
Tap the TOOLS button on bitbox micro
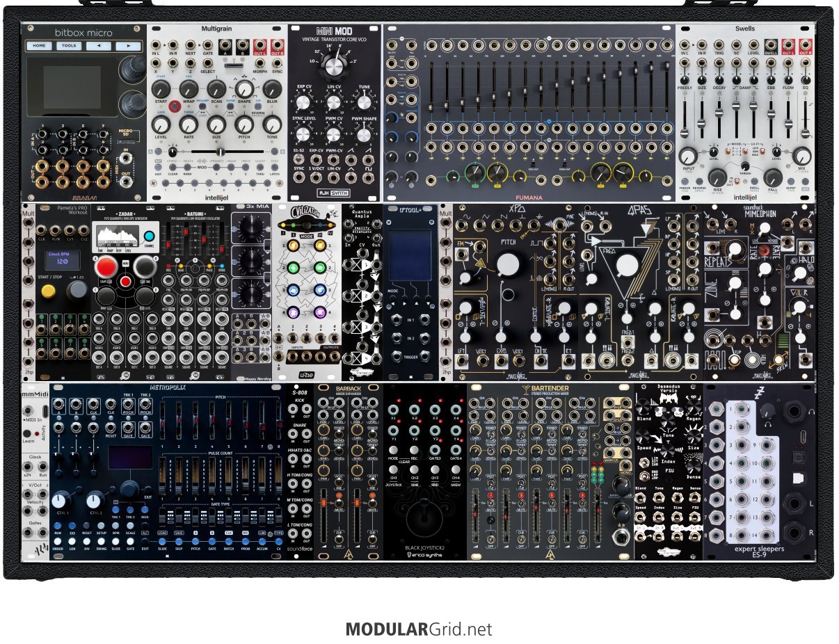coord(69,46)
